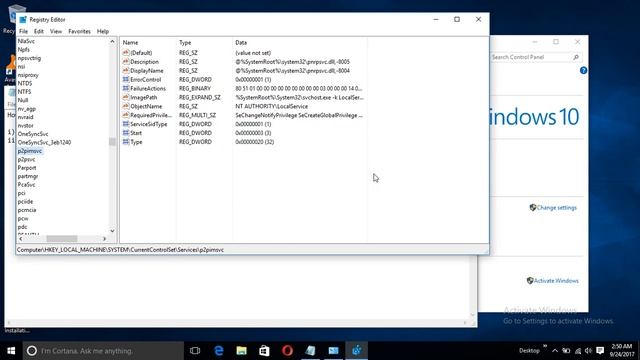Select the (Default) value icon
The width and height of the screenshot is (640, 360).
(126, 53)
